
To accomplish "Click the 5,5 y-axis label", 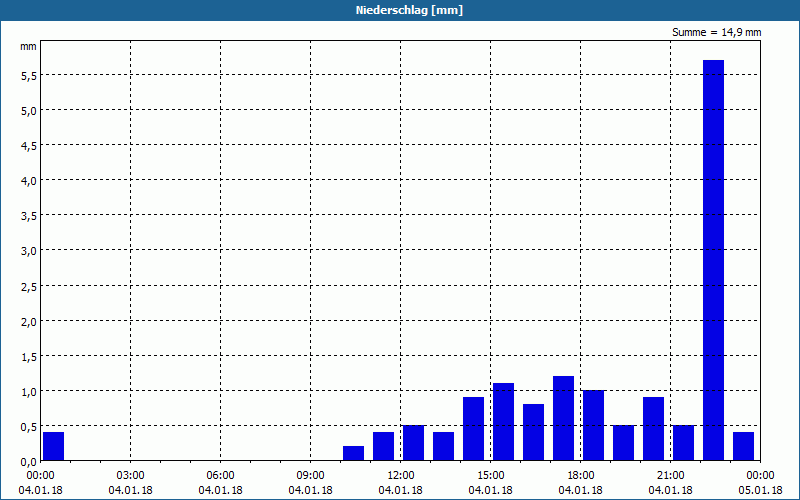I will pyautogui.click(x=29, y=75).
